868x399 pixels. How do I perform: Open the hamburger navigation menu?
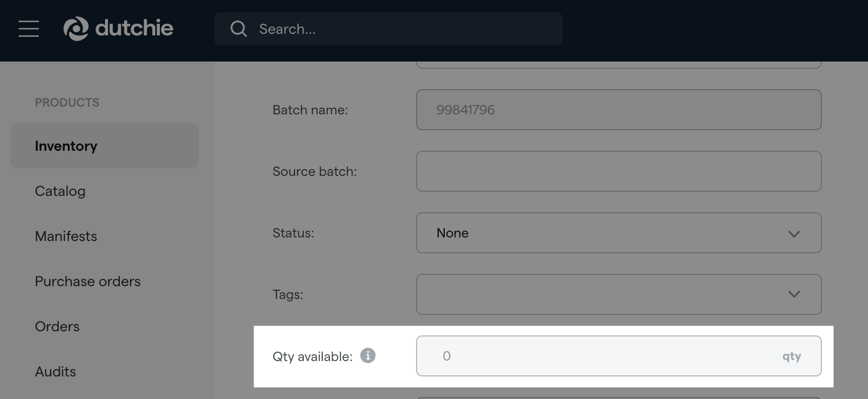tap(29, 29)
